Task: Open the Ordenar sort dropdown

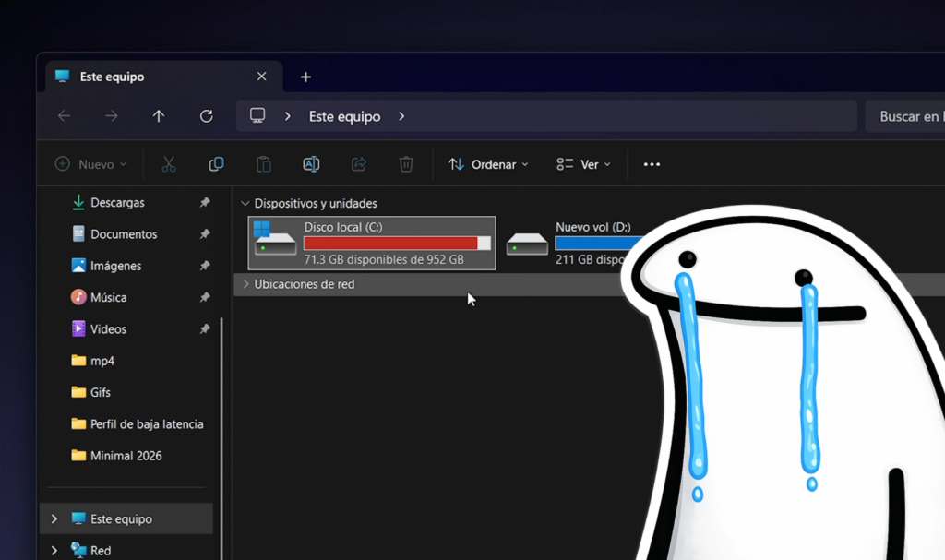Action: 488,164
